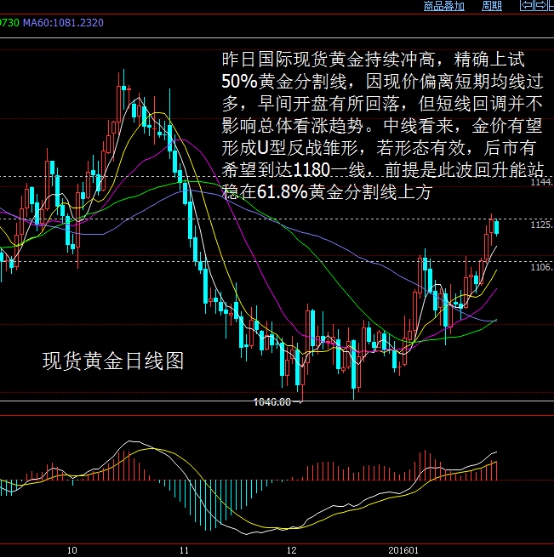Click the 现货黄金日线图 chart title text
This screenshot has height=558, width=554.
coord(113,361)
